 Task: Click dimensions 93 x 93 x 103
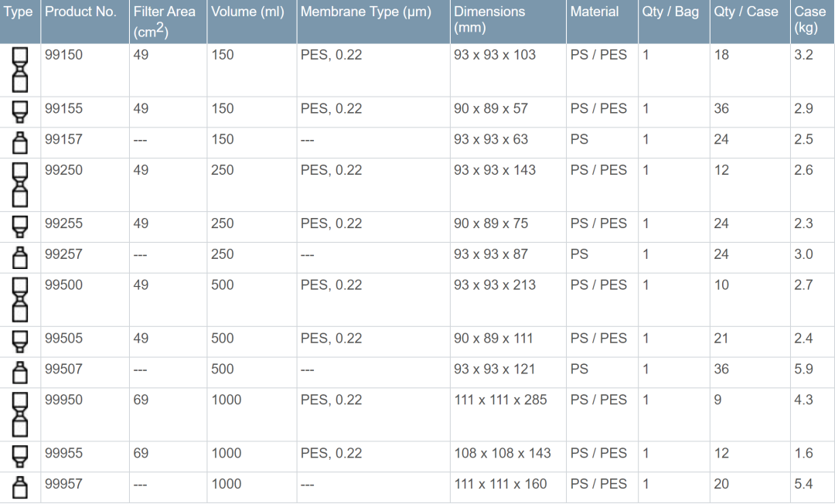pyautogui.click(x=495, y=55)
